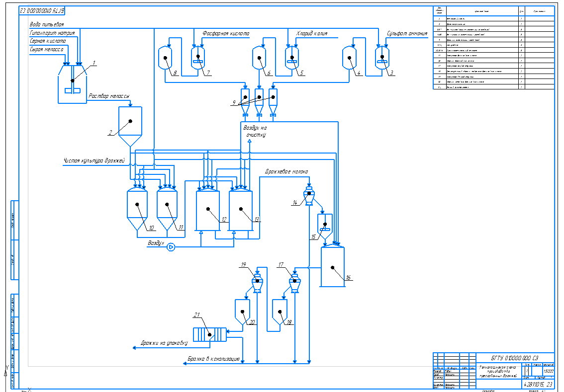564x392 pixels.
Task: Click the 'Раствор мелассы' label
Action: 108,96
